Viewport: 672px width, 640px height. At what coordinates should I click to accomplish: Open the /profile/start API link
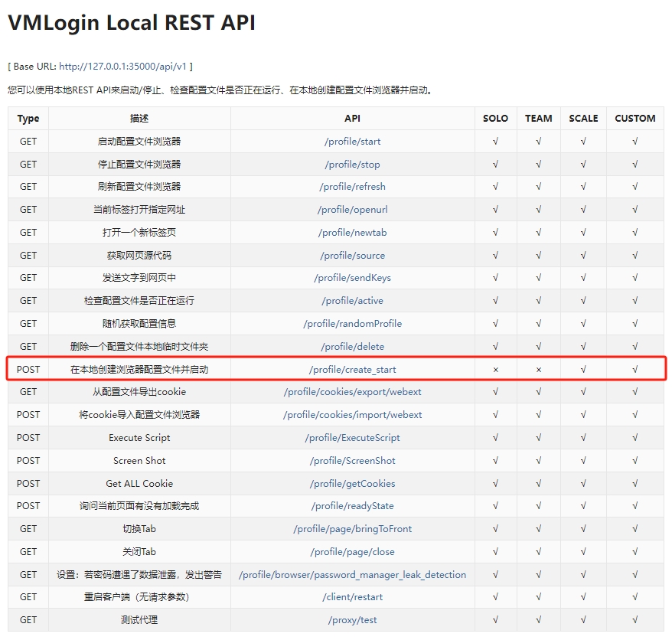352,142
